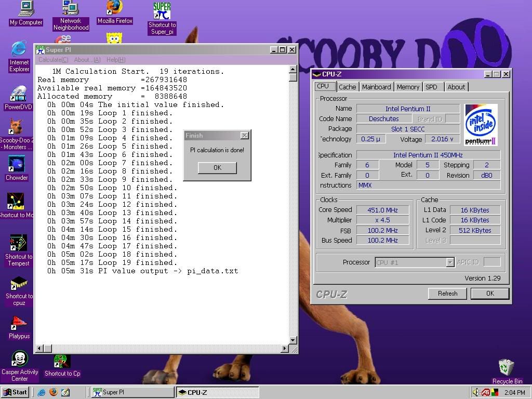Click the ATI tray icon
Screen dimensions: 532x399
pyautogui.click(x=486, y=393)
